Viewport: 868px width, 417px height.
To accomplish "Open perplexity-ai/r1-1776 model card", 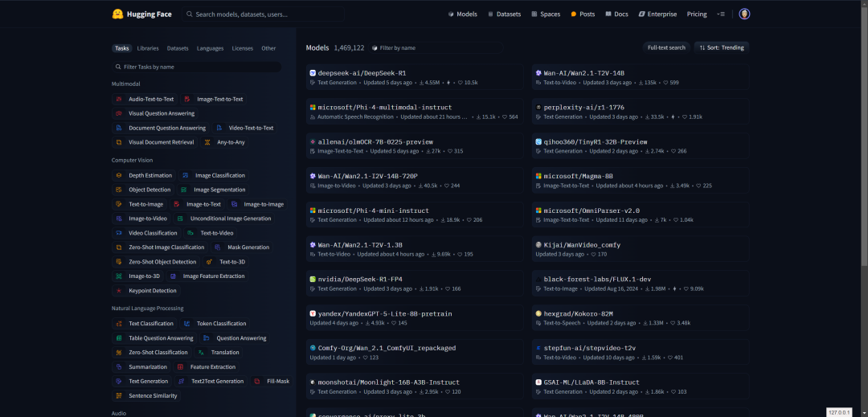I will click(x=641, y=111).
